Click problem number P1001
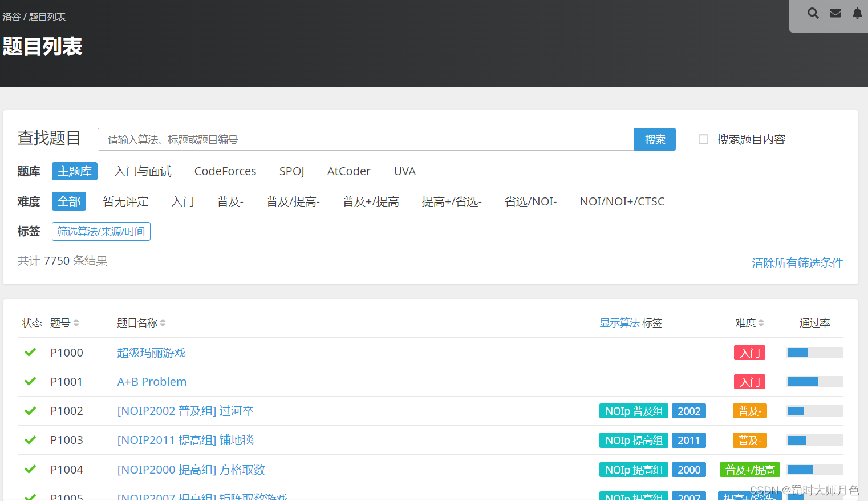 [67, 382]
